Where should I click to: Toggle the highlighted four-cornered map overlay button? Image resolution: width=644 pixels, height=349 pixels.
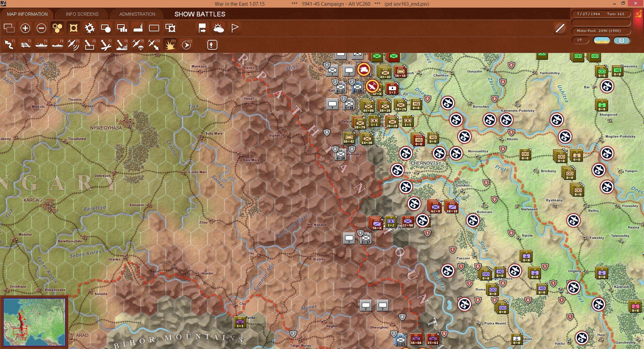pos(73,28)
